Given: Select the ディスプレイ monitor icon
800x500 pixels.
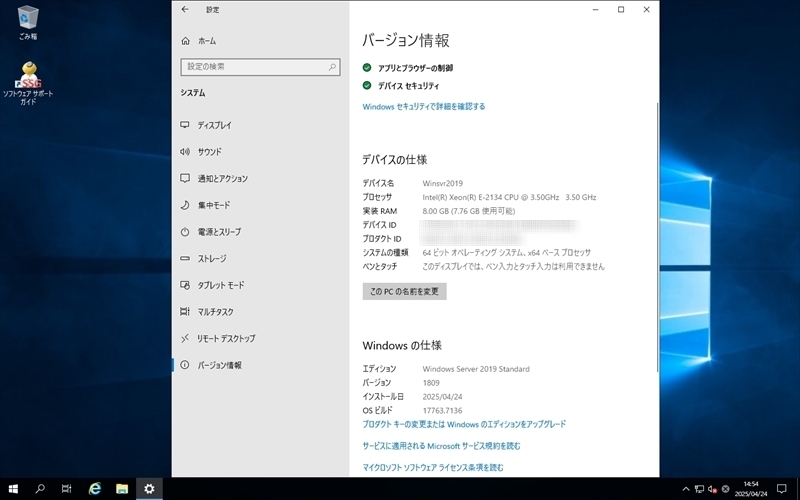Looking at the screenshot, I should [x=185, y=125].
